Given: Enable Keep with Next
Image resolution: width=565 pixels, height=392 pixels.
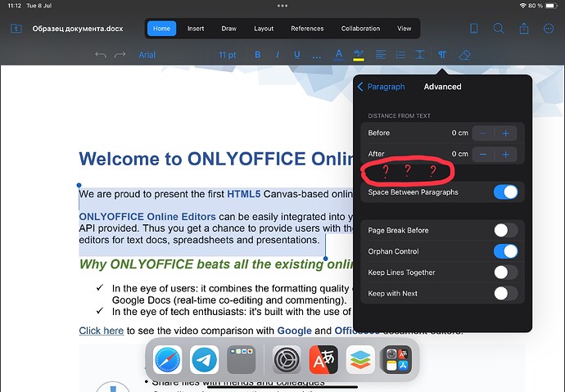Looking at the screenshot, I should pyautogui.click(x=505, y=293).
